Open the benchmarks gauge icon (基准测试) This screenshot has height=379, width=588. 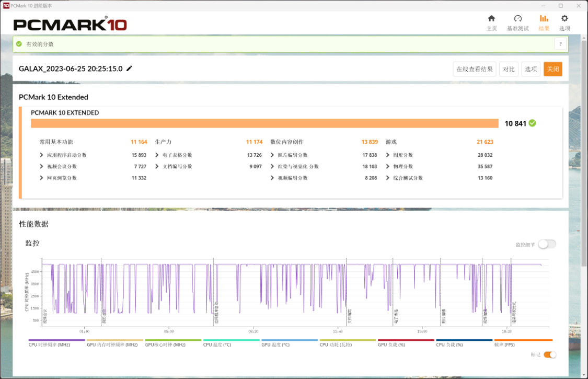[x=517, y=18]
